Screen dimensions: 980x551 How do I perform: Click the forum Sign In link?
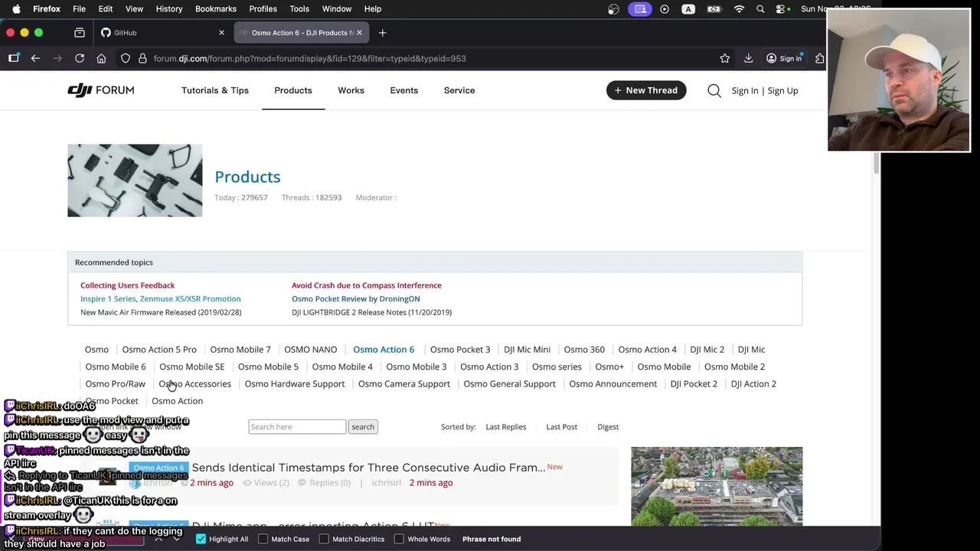745,90
